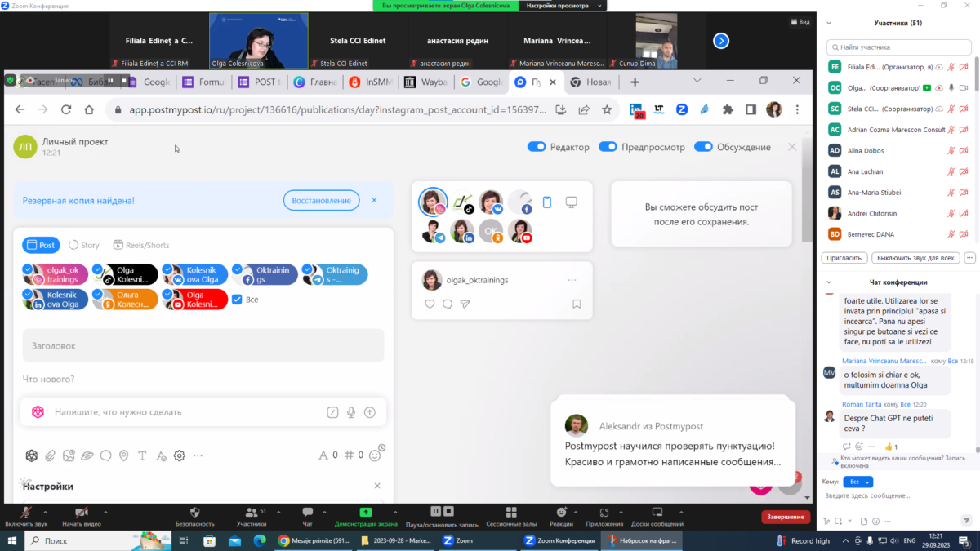The image size is (980, 551).
Task: Open Windows Start menu
Action: 11,540
